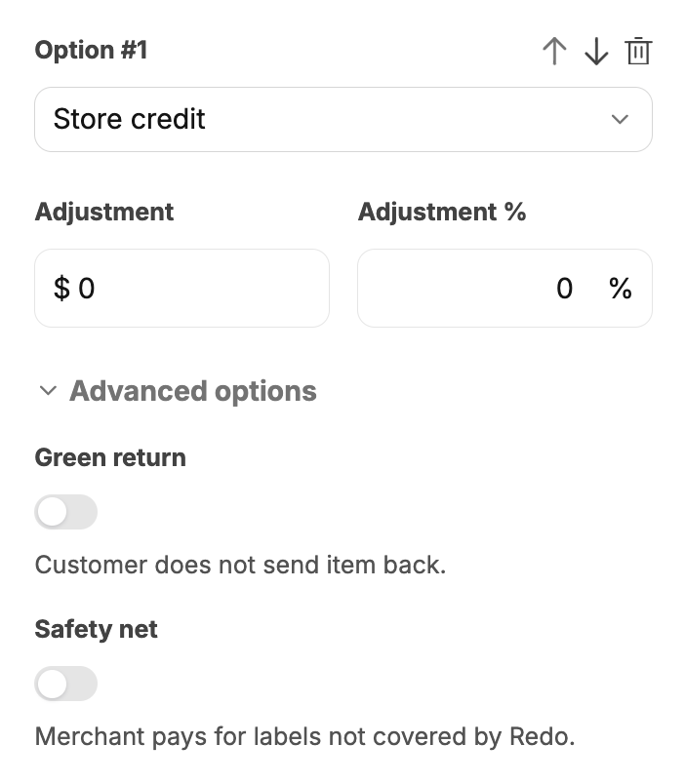The image size is (685, 784).
Task: Open the Store credit option dropdown
Action: click(343, 120)
